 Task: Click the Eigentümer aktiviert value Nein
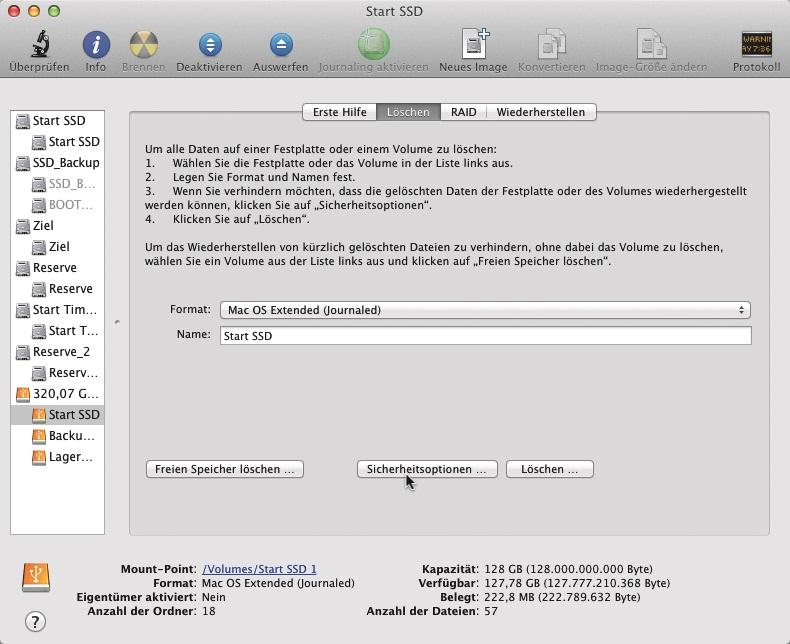pyautogui.click(x=214, y=597)
